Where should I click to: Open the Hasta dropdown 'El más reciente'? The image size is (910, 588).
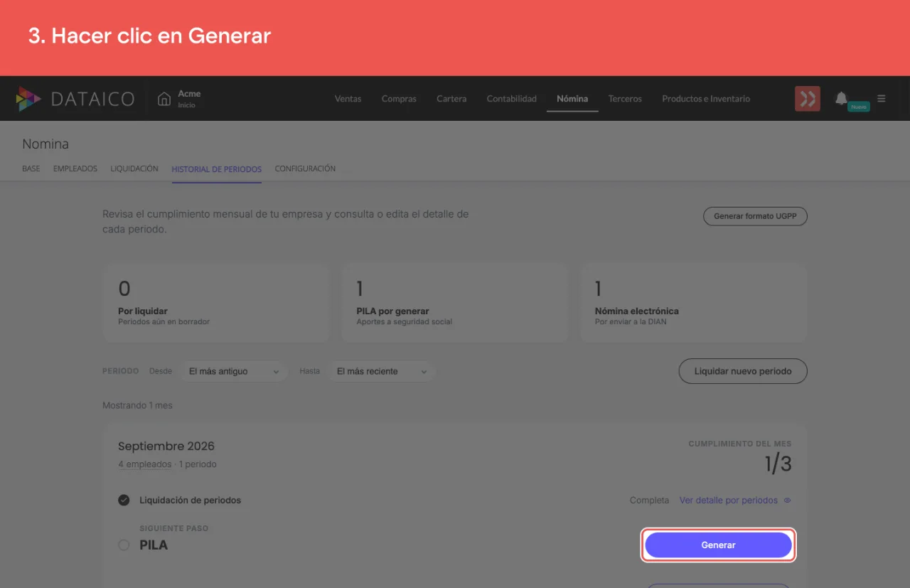pos(382,371)
